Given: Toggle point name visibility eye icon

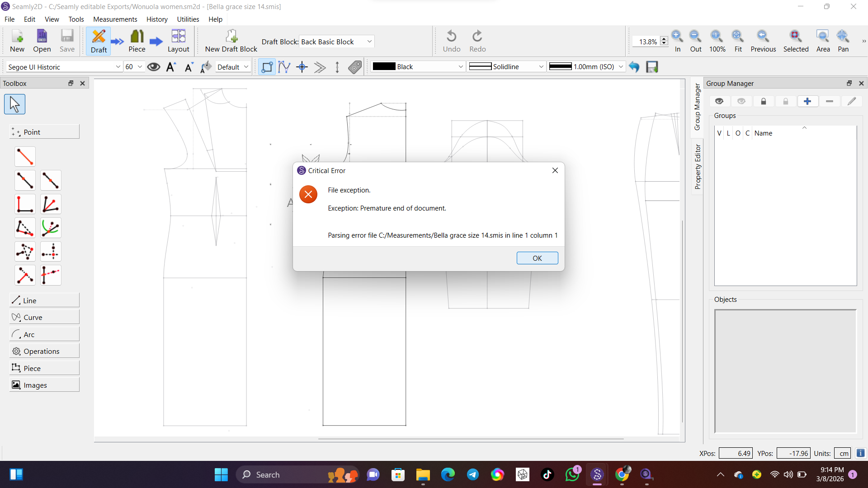Looking at the screenshot, I should (x=154, y=67).
